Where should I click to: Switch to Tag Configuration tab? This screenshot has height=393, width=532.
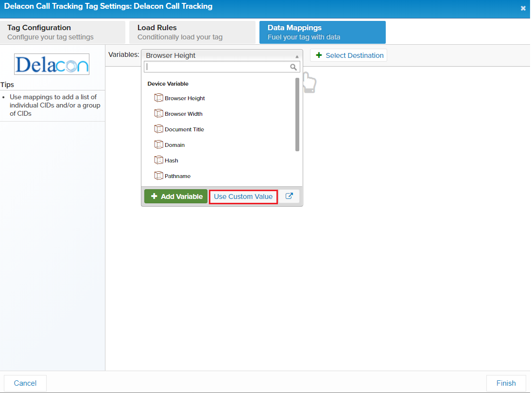[x=62, y=32]
